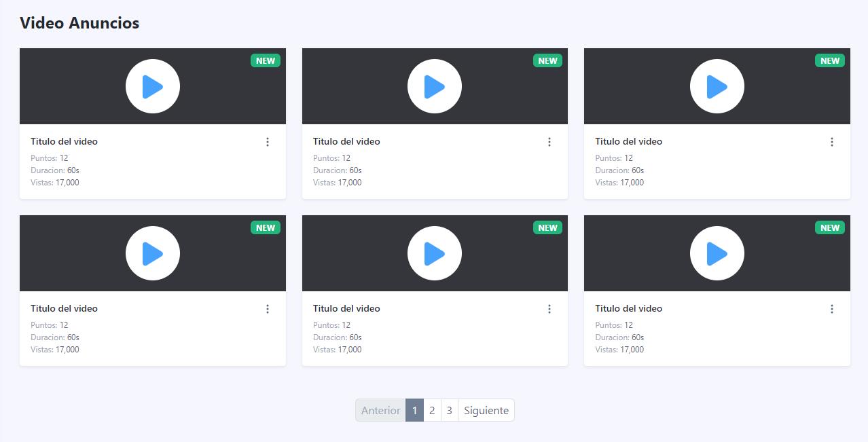Screen dimensions: 868x442
Task: Select page 1 in pagination
Action: [x=414, y=410]
